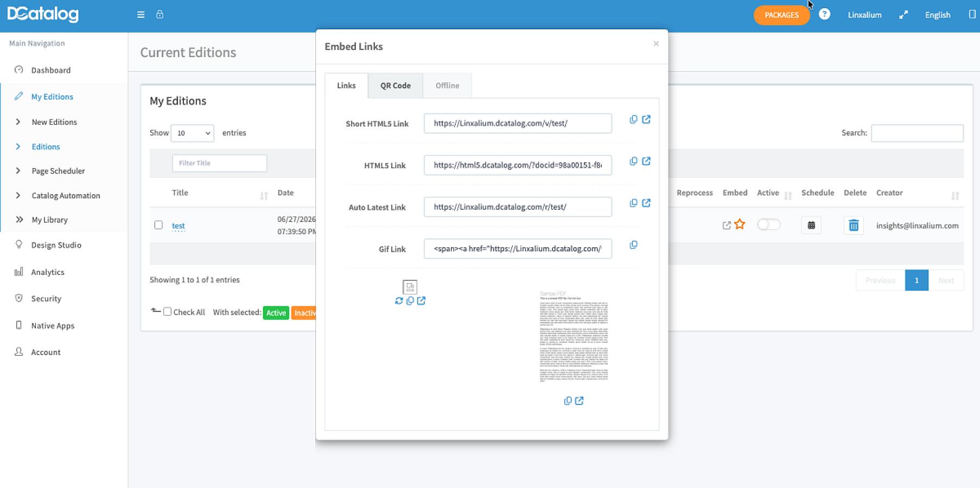Viewport: 980px width, 488px height.
Task: Click the DCatalog logo
Action: click(x=43, y=14)
